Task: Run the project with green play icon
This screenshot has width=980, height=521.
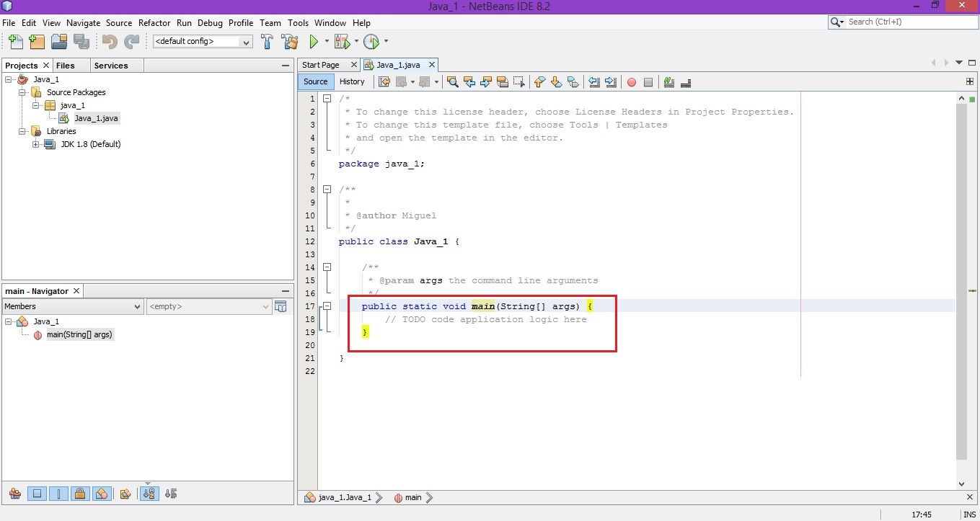Action: [314, 42]
